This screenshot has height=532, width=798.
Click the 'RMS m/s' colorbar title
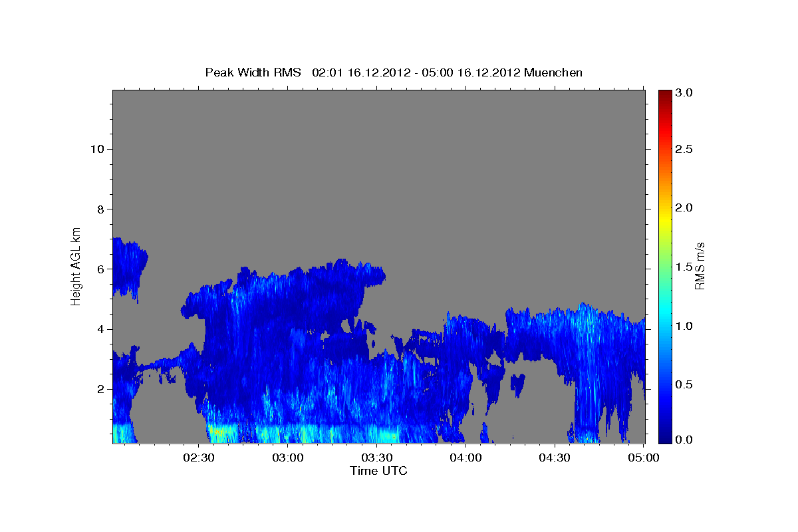pos(700,266)
